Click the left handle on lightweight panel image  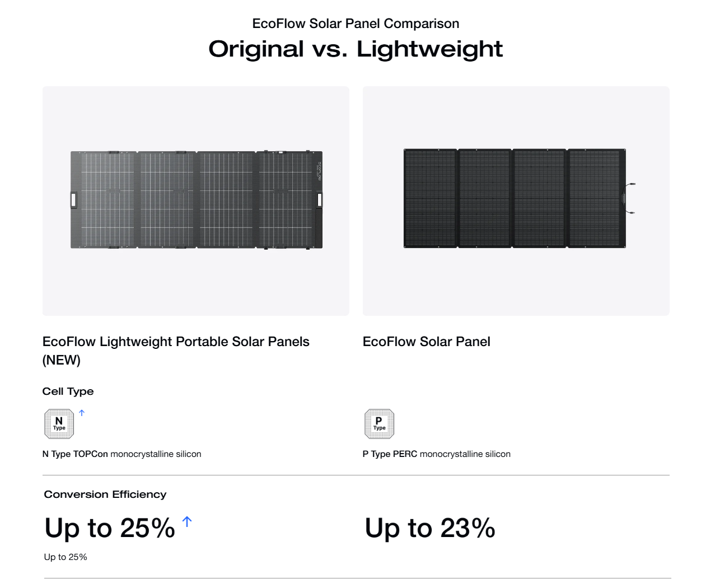pyautogui.click(x=73, y=200)
